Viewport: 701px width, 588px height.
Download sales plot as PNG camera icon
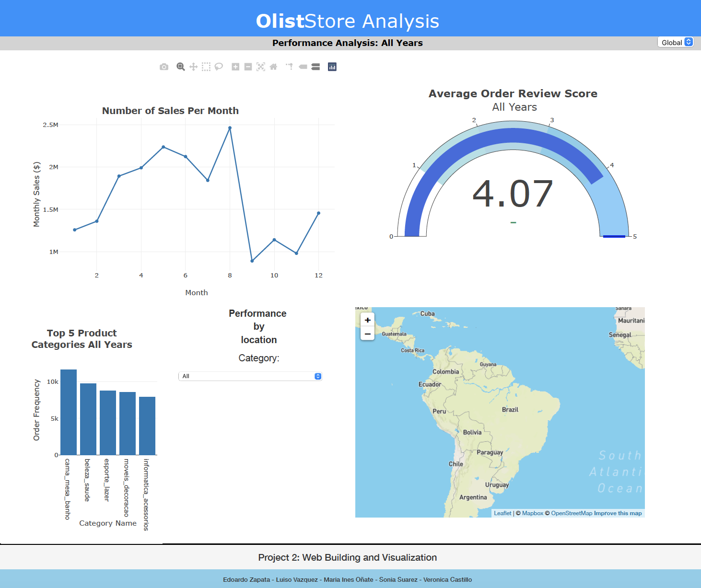tap(164, 67)
